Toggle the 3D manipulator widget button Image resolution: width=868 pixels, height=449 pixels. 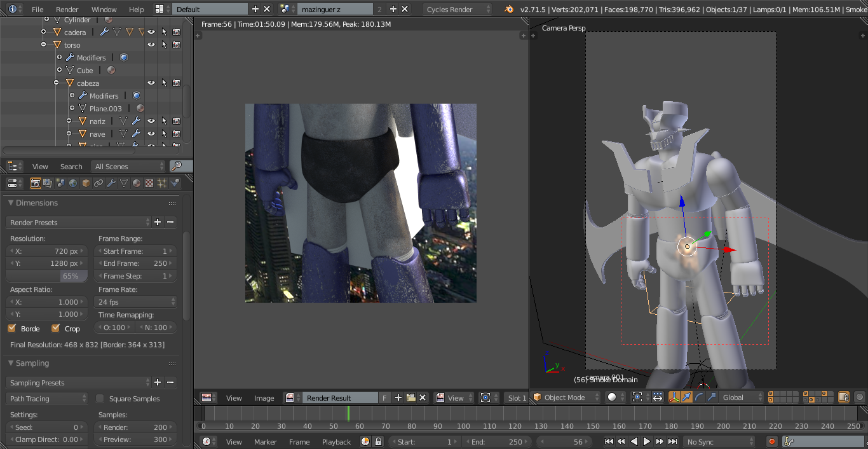(674, 397)
